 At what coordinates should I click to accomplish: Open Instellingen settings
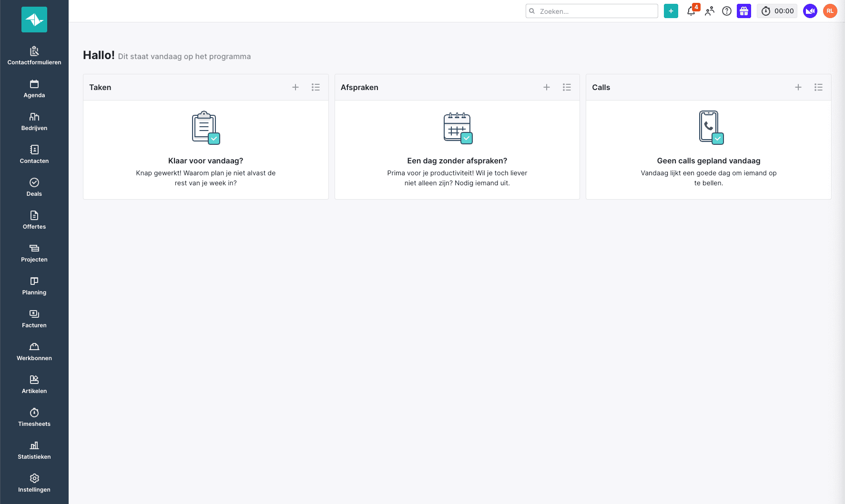pos(34,483)
